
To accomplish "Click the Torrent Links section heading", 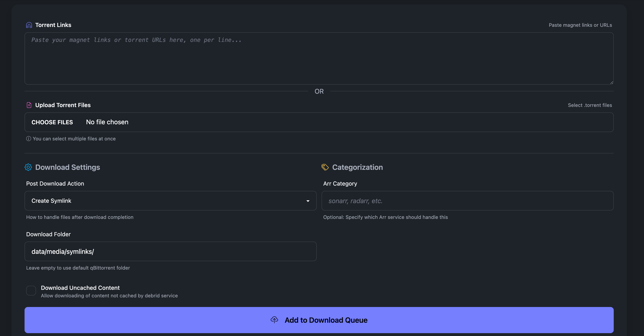I will pyautogui.click(x=53, y=25).
